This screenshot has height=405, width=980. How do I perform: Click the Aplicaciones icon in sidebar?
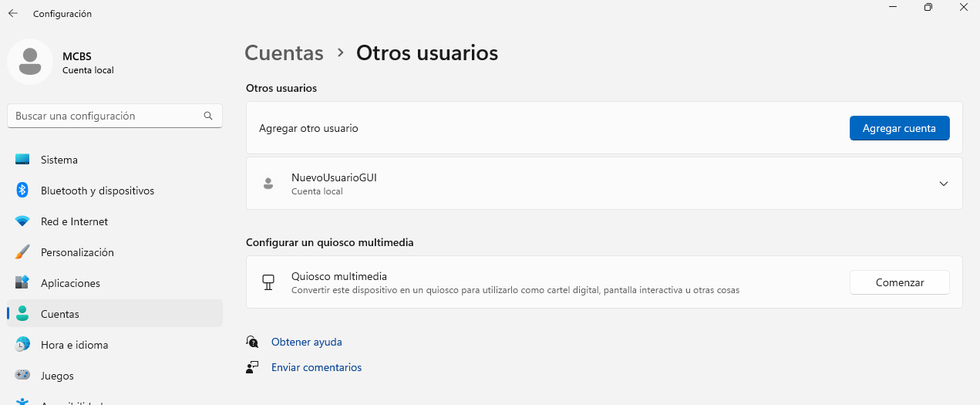click(22, 283)
